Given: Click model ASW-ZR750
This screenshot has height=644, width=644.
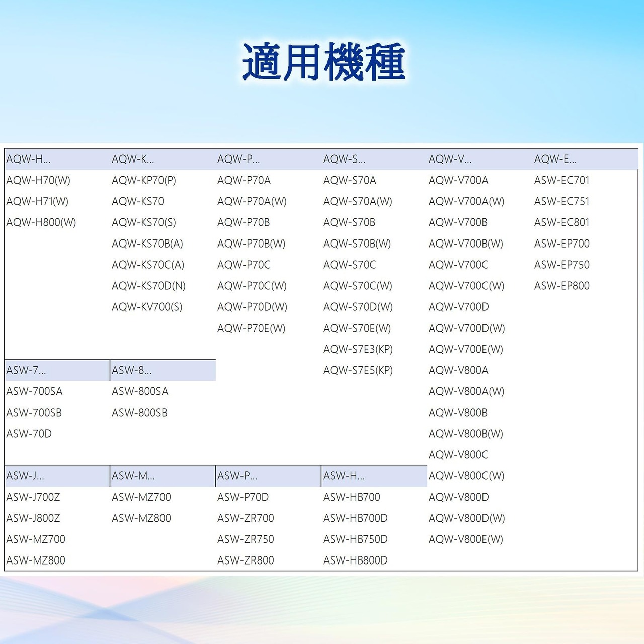Looking at the screenshot, I should point(246,539).
